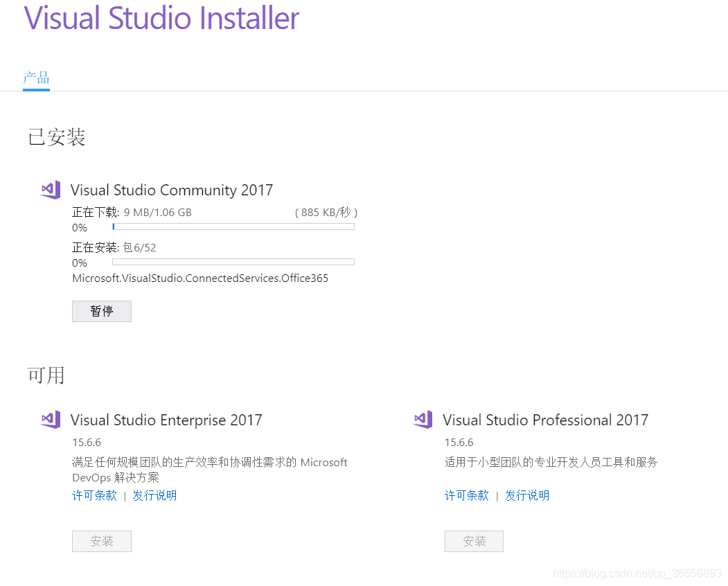Click the download speed 885 KB/秒
The height and width of the screenshot is (586, 728).
tap(326, 213)
